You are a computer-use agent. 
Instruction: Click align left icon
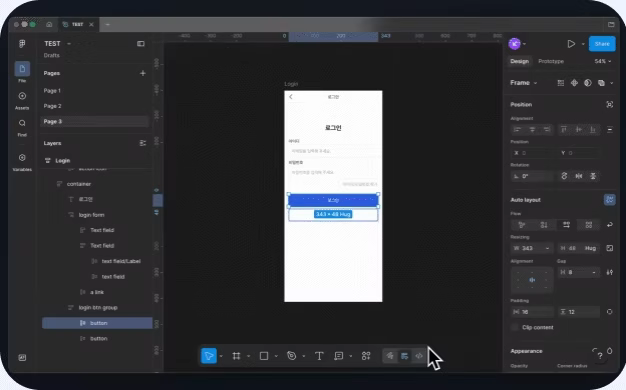click(517, 129)
